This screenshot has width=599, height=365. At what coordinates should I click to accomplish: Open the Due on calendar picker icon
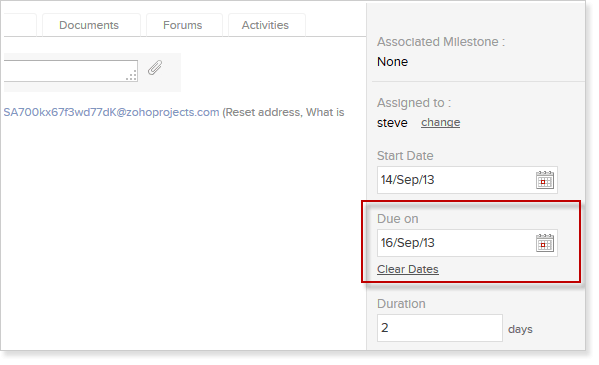point(544,243)
